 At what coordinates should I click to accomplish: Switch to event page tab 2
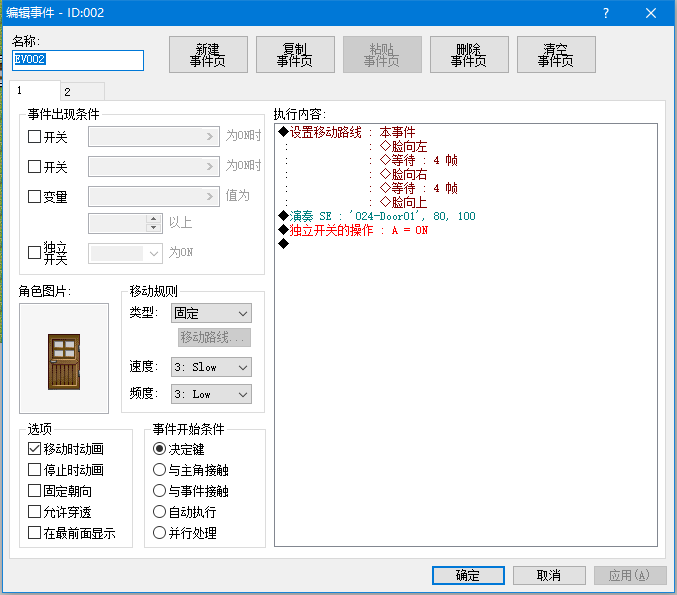[82, 92]
